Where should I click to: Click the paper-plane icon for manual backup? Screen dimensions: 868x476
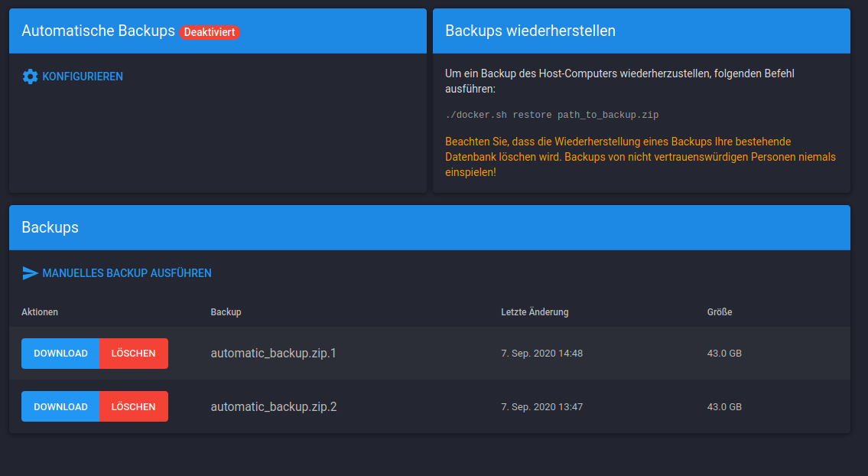coord(30,273)
